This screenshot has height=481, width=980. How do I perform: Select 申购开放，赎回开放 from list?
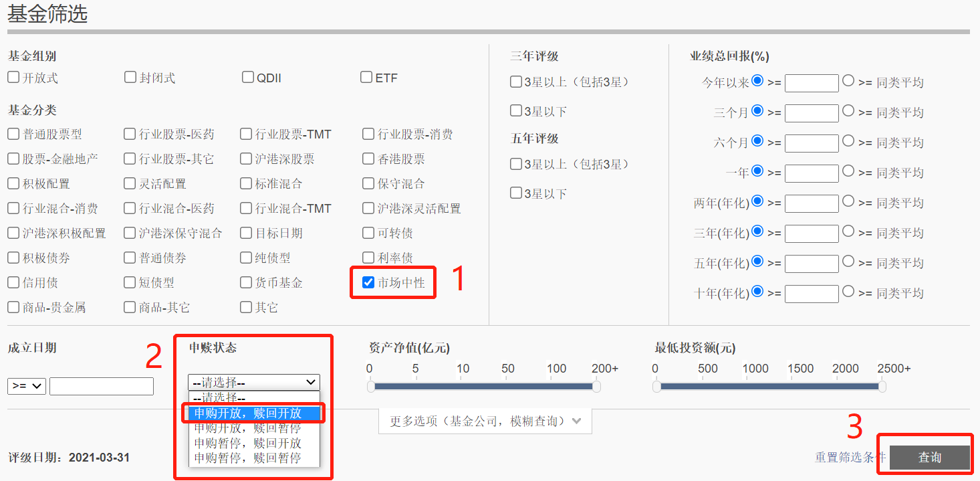point(254,413)
